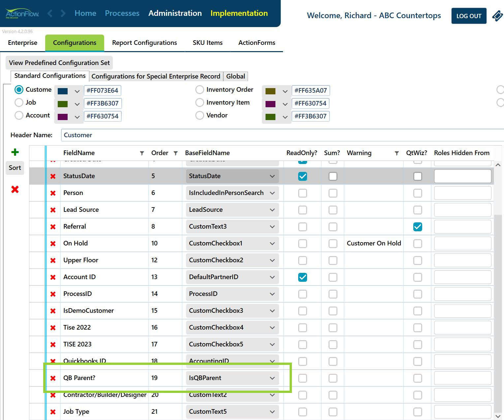Click the green plus add-field icon

15,152
